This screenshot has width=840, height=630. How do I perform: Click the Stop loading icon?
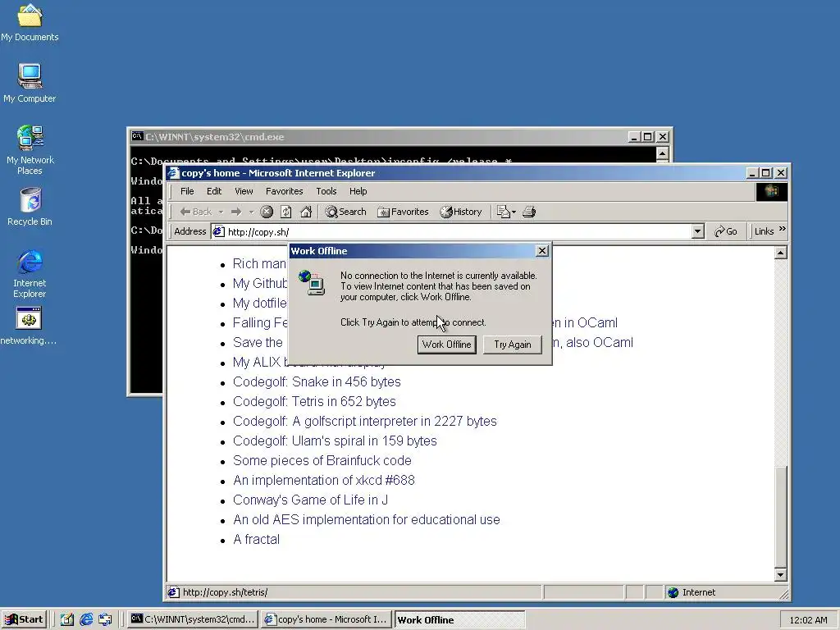(x=267, y=212)
